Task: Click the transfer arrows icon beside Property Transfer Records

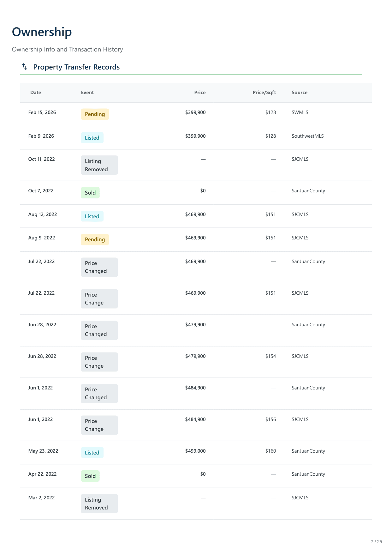Action: coord(25,67)
